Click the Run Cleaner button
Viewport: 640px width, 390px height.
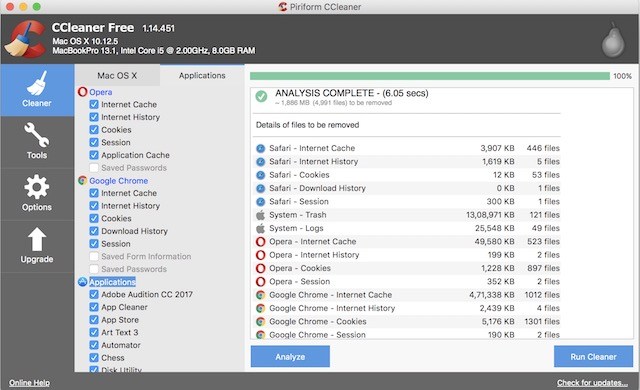593,357
